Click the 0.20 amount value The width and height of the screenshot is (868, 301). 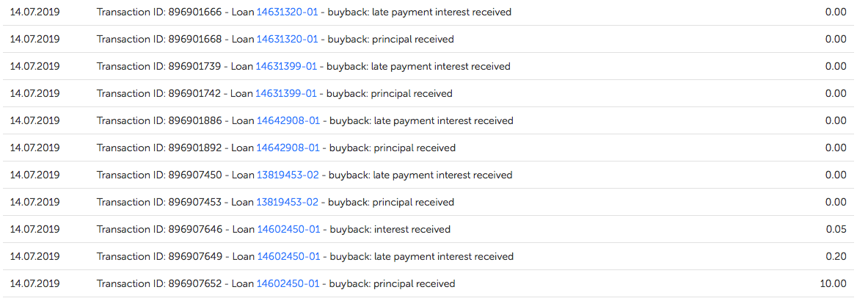point(836,257)
